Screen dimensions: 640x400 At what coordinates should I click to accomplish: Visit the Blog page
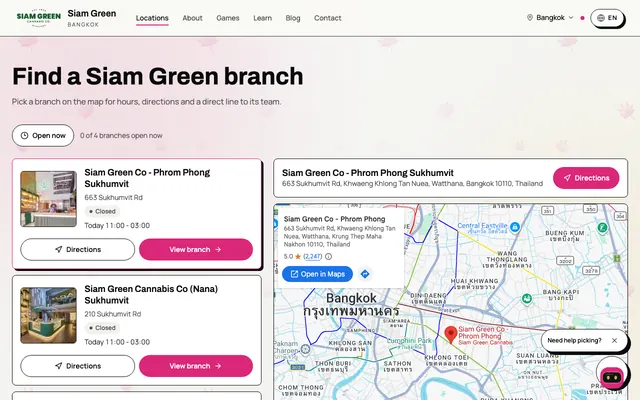click(293, 18)
